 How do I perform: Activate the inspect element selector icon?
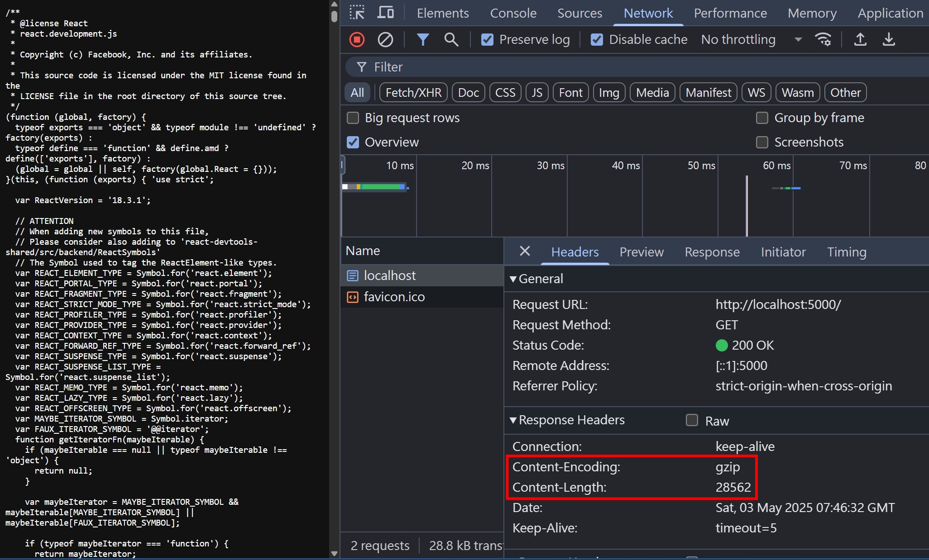357,13
